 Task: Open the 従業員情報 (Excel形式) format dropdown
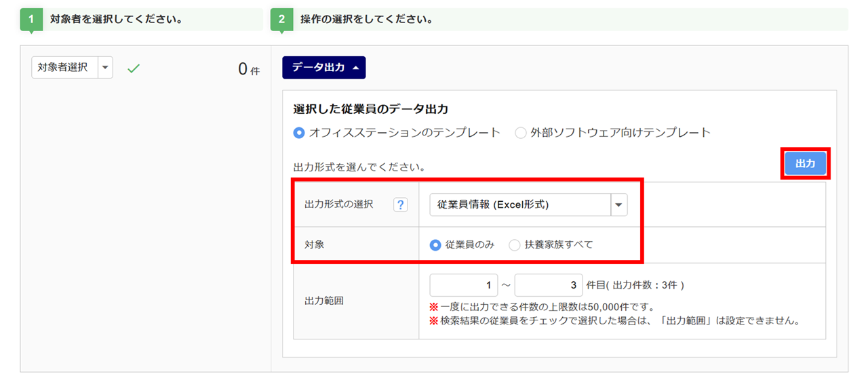click(619, 205)
